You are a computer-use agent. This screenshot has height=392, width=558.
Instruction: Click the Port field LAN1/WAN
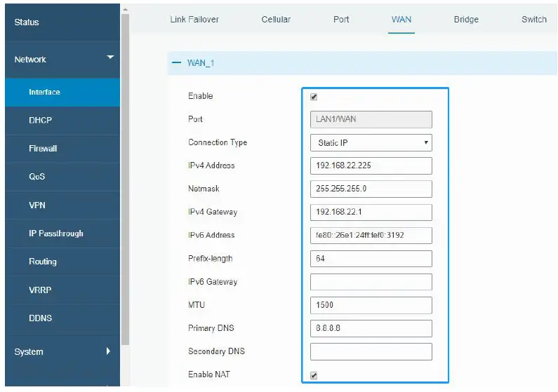pos(371,119)
